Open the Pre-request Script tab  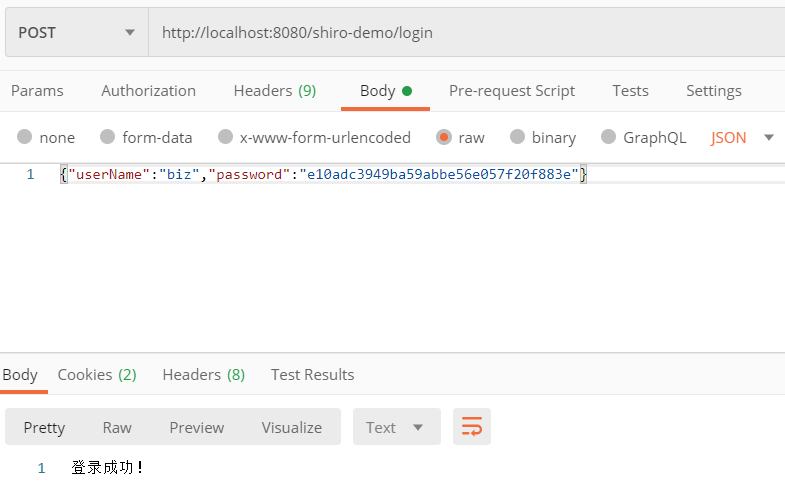click(x=511, y=91)
